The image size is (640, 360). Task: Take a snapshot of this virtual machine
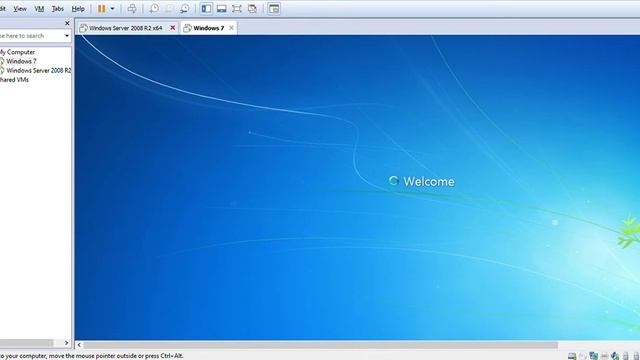point(154,9)
